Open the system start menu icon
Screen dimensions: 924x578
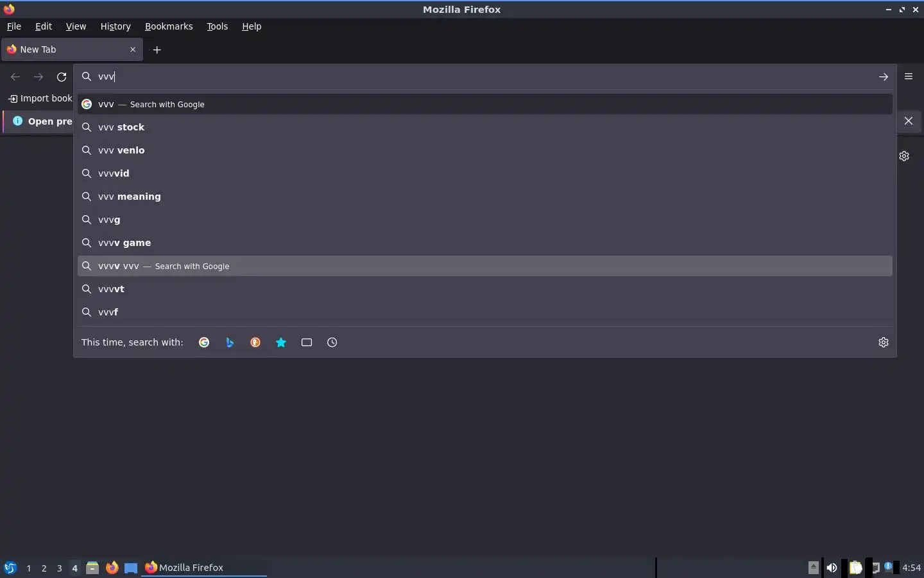10,568
